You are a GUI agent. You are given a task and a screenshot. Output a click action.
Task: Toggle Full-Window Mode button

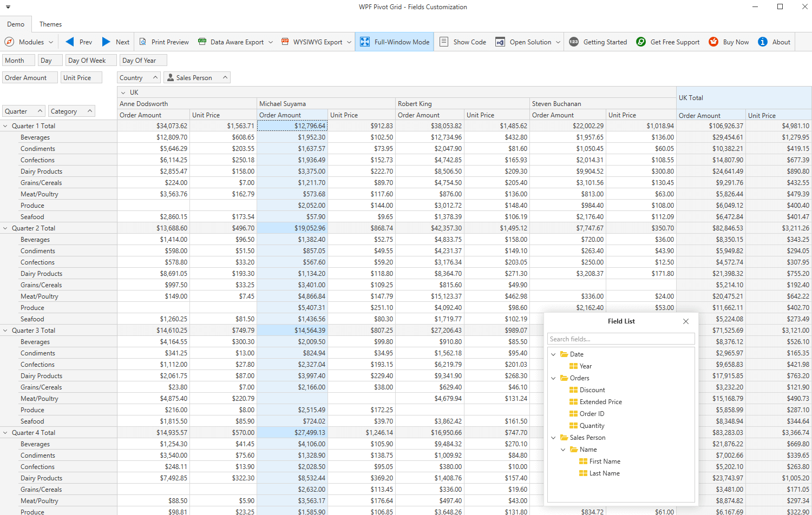tap(395, 42)
